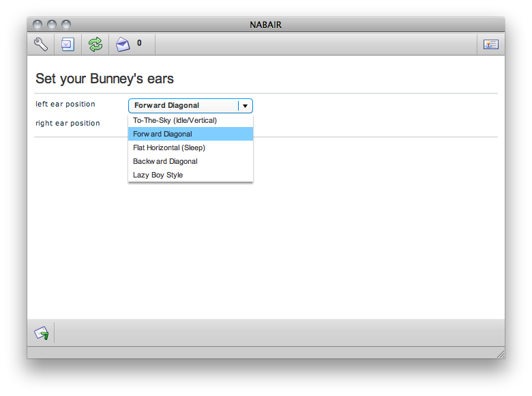Send with the green arrow envelope icon
This screenshot has width=532, height=396.
click(x=42, y=333)
